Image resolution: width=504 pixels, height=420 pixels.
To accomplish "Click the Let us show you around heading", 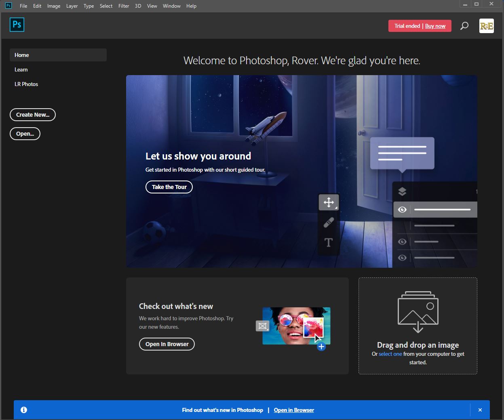I will (198, 156).
